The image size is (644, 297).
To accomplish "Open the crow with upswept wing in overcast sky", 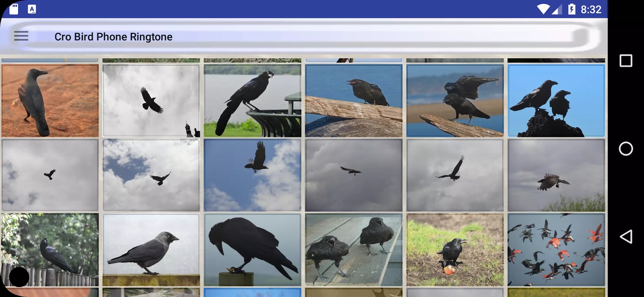I will 455,175.
